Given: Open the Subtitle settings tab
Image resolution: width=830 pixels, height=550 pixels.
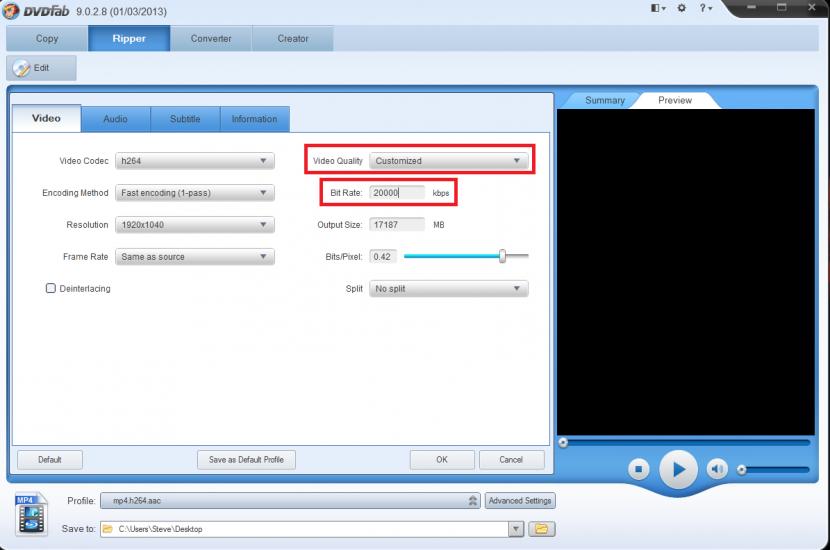Looking at the screenshot, I should [185, 119].
